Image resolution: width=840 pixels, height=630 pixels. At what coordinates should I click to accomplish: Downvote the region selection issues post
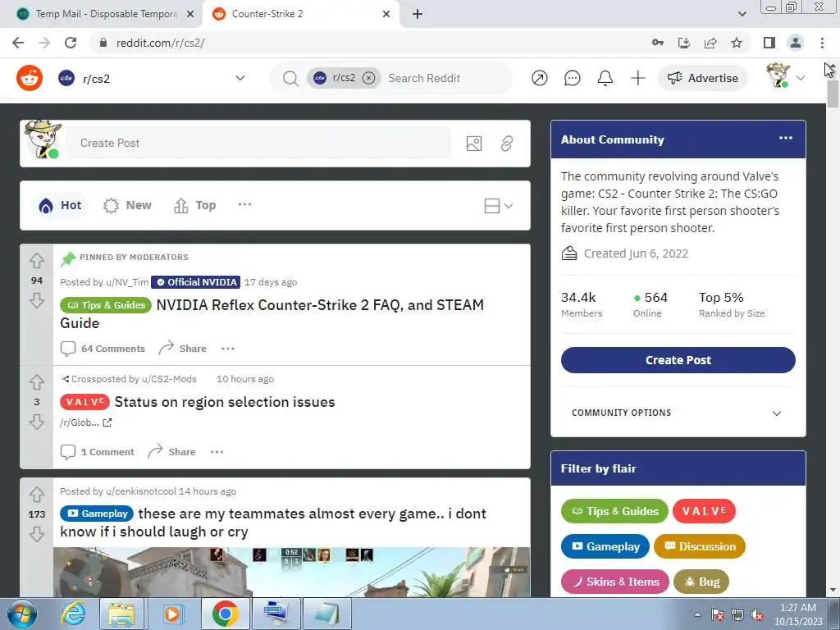(x=36, y=422)
